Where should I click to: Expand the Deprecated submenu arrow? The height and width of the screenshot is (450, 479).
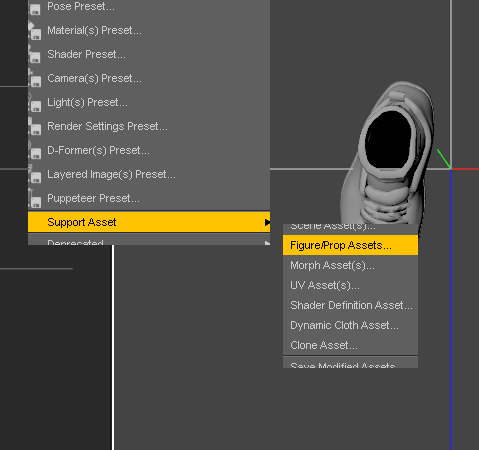tap(267, 243)
